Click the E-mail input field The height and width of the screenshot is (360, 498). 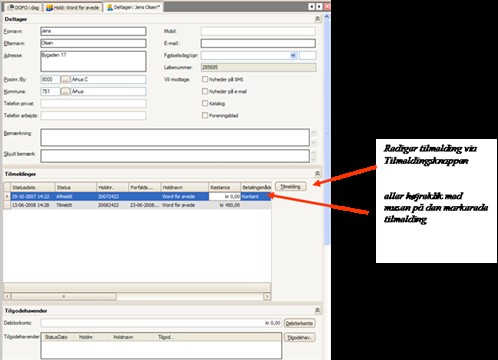point(258,43)
